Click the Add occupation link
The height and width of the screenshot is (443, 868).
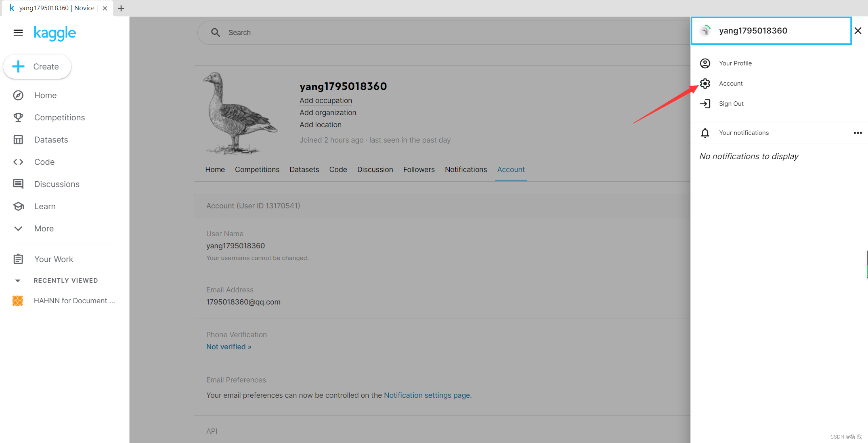325,101
